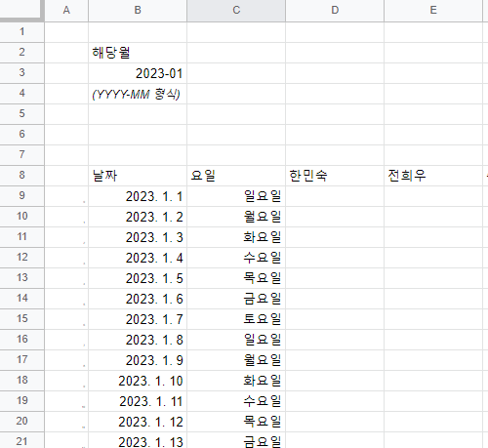488x448 pixels.
Task: Click 일요일 cell in row 16
Action: click(236, 340)
